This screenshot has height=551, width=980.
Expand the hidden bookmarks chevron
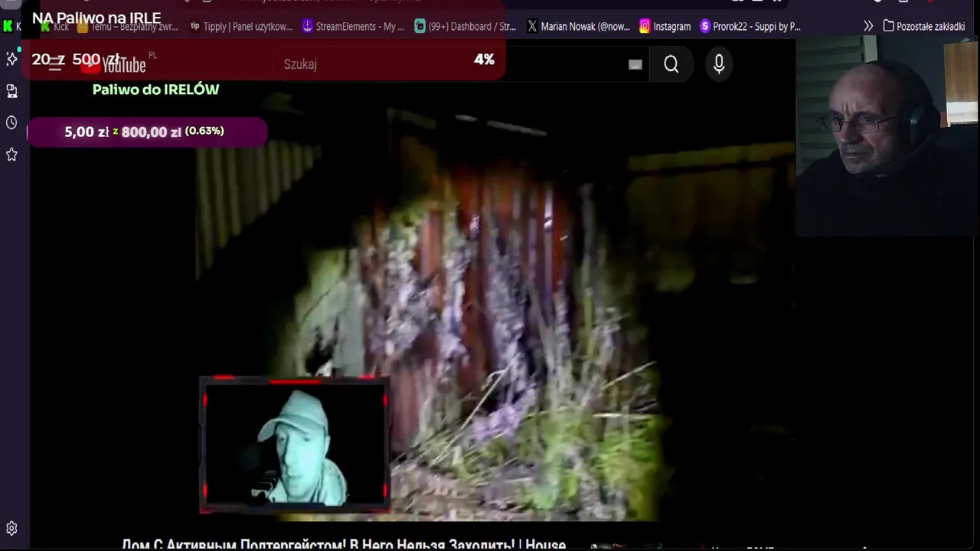(868, 27)
